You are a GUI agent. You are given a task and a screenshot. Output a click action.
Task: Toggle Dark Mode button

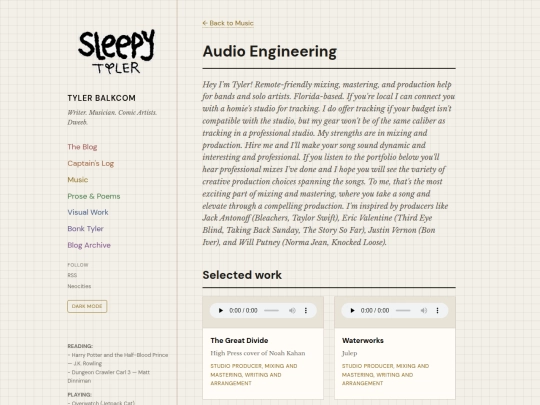point(87,306)
